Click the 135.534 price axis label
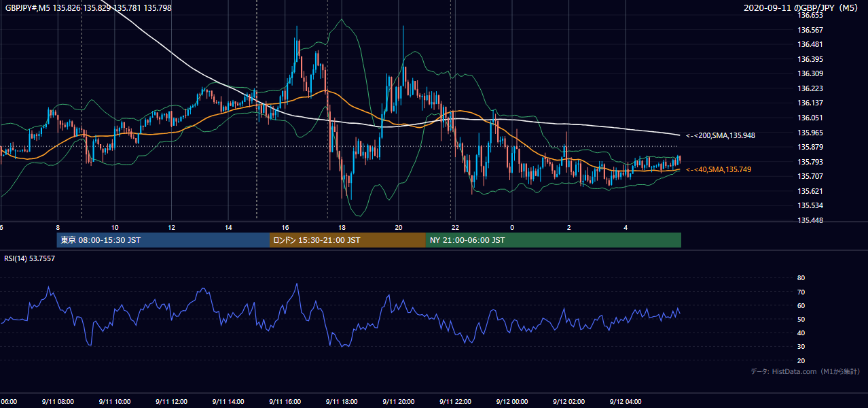The image size is (868, 408). pos(810,205)
